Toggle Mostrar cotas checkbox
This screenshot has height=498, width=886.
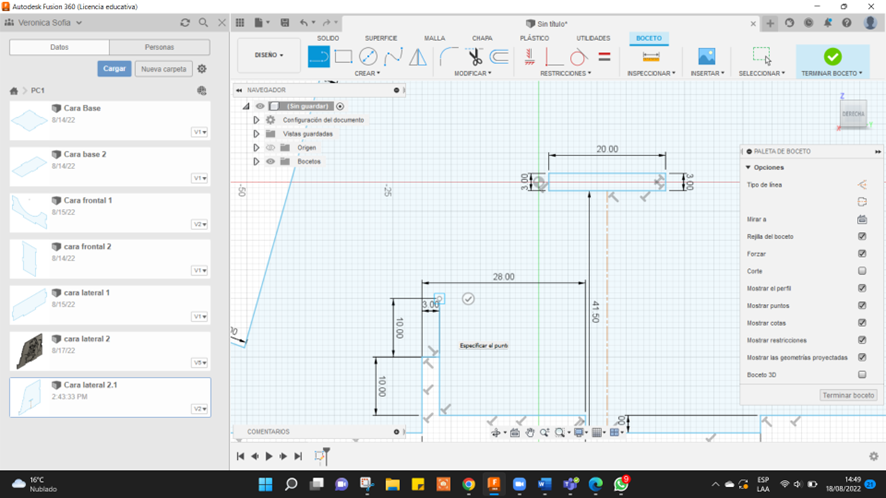point(862,323)
